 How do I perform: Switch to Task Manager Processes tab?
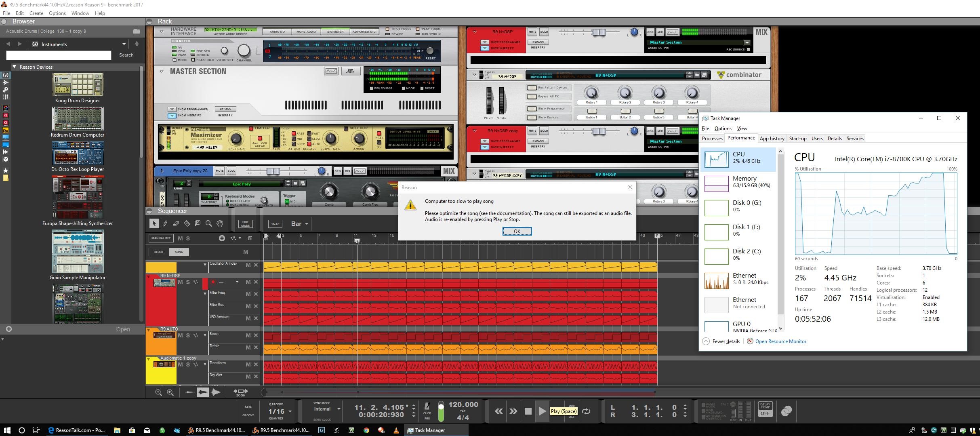[712, 138]
